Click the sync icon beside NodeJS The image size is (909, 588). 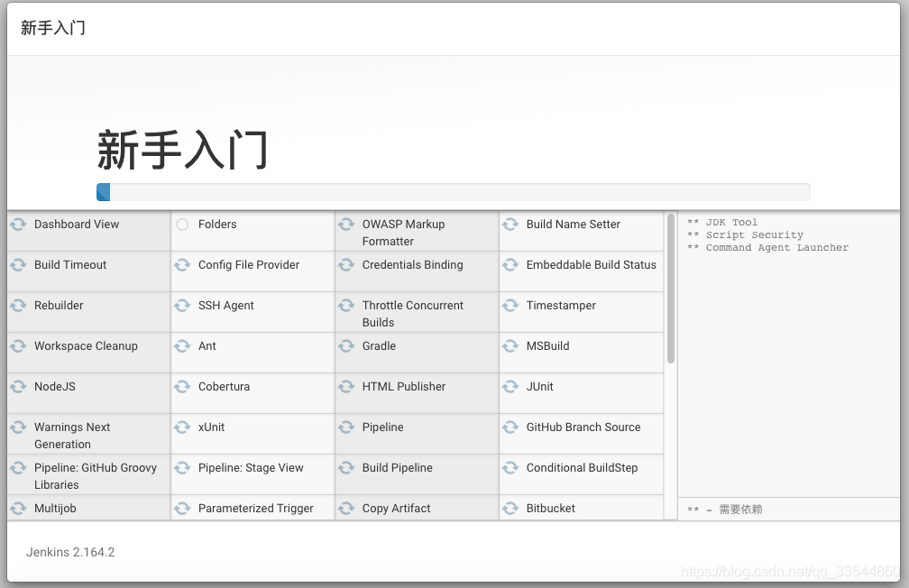(x=18, y=387)
